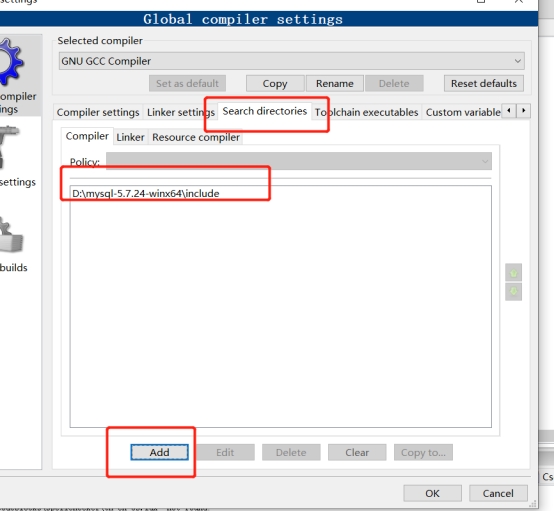Expand the Selected compiler dropdown

[291, 61]
